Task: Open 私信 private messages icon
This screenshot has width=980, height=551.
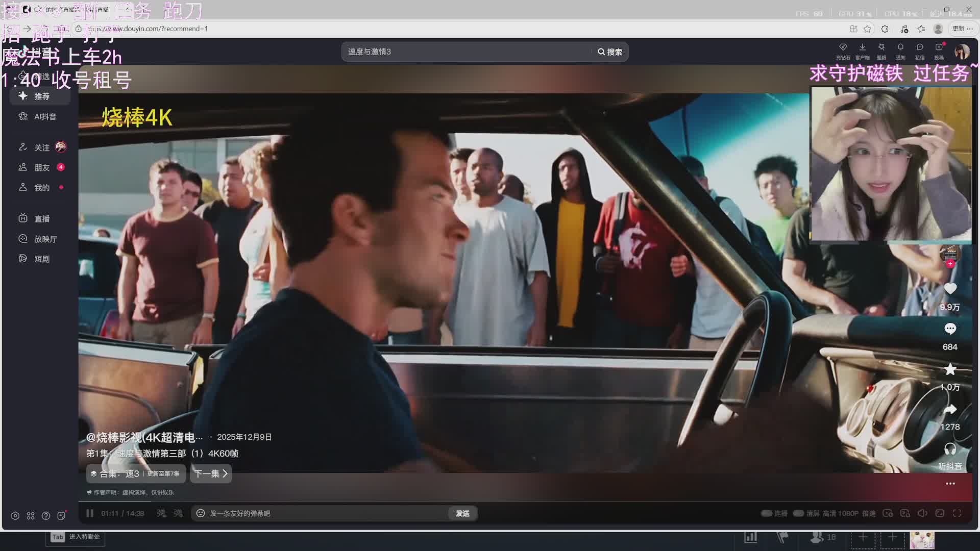Action: point(919,47)
